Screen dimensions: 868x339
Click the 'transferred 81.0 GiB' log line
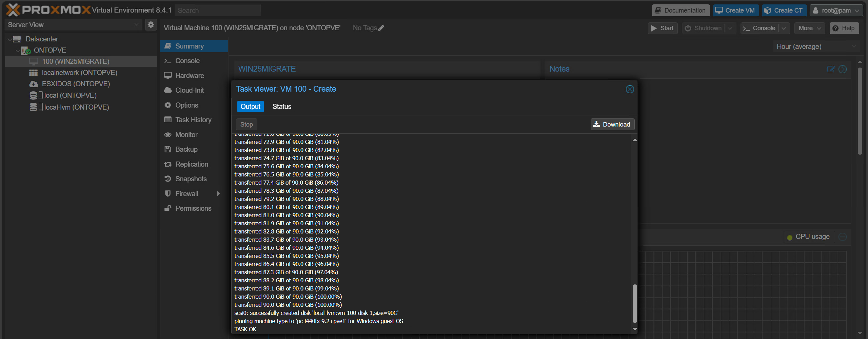tap(287, 215)
